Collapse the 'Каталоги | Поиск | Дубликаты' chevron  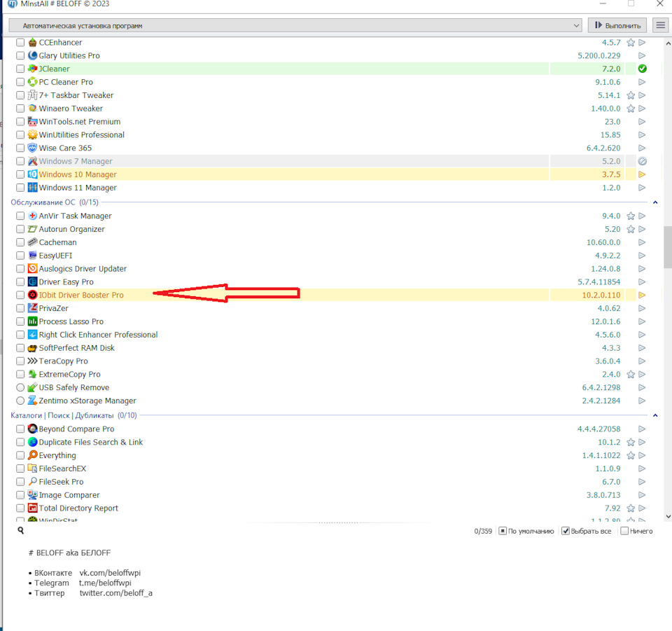tap(655, 415)
